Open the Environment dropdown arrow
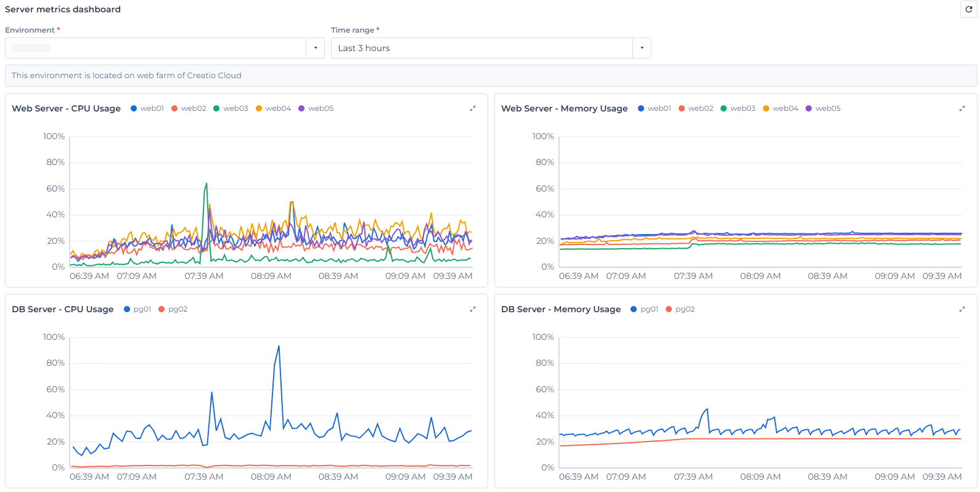This screenshot has height=492, width=980. 316,48
